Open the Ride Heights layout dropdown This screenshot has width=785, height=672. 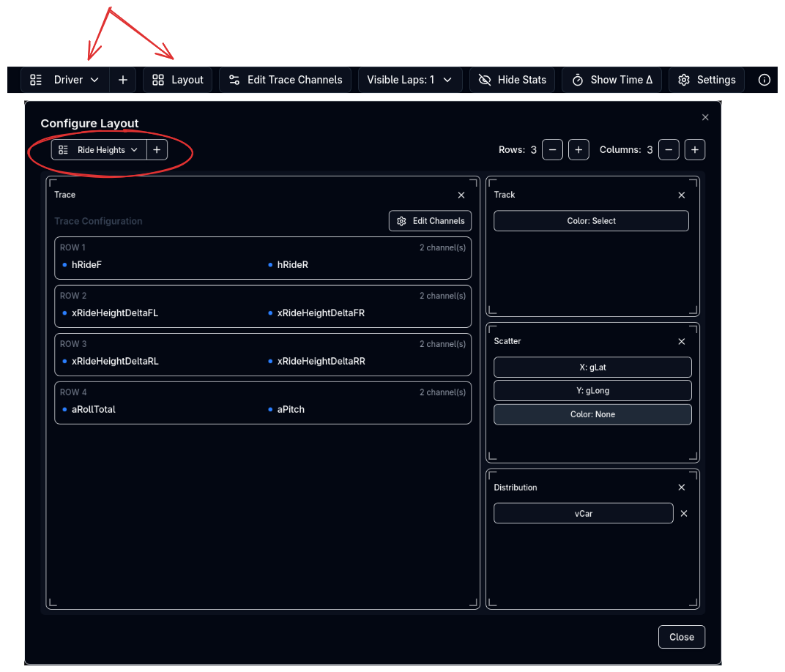click(99, 149)
